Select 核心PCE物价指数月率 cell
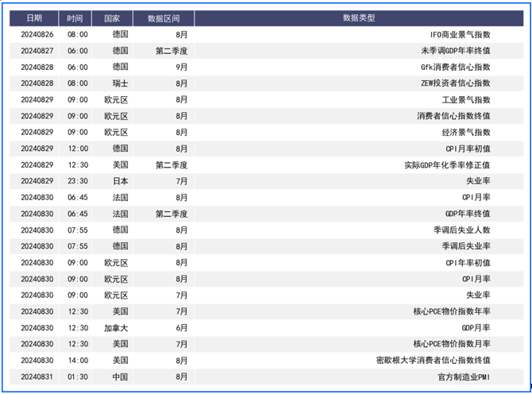Image resolution: width=532 pixels, height=394 pixels. click(x=452, y=344)
